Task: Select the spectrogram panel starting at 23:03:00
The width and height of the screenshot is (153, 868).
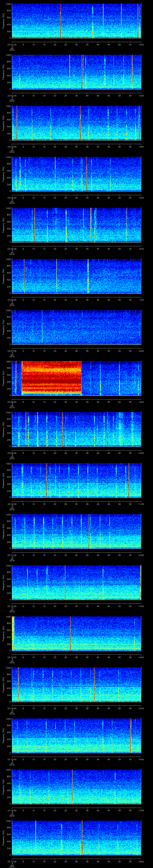Action: click(76, 123)
